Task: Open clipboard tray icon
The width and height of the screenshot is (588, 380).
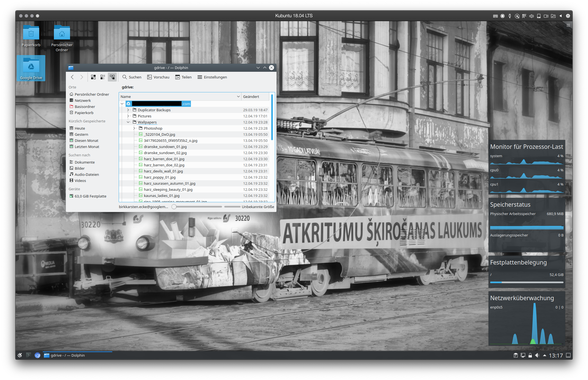Action: click(x=515, y=355)
